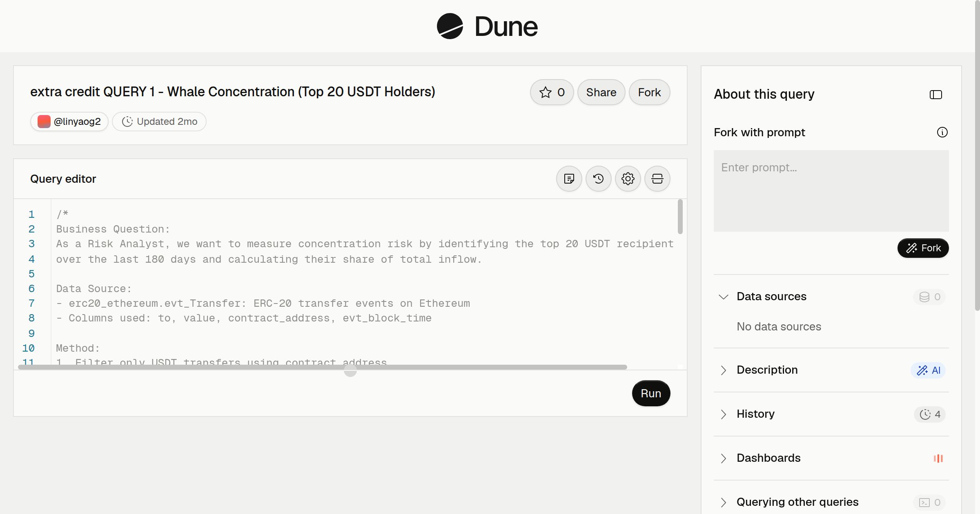Screen dimensions: 980x514
Task: Click the black AI Fork button
Action: 923,248
